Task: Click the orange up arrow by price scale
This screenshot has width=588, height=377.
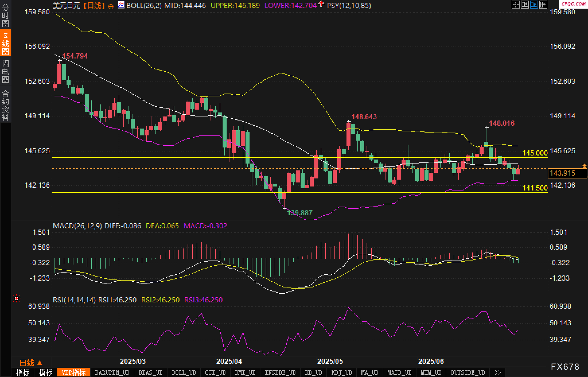Action: 584,166
